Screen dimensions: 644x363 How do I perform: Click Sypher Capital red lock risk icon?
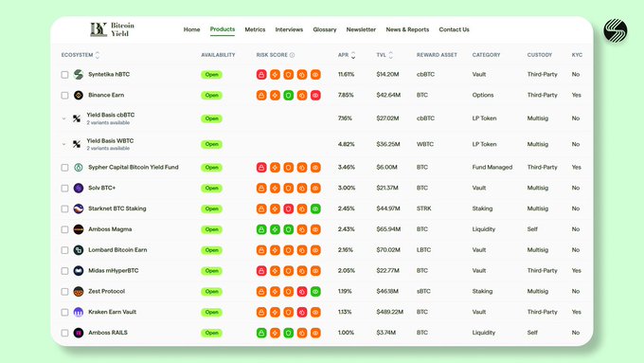[261, 168]
